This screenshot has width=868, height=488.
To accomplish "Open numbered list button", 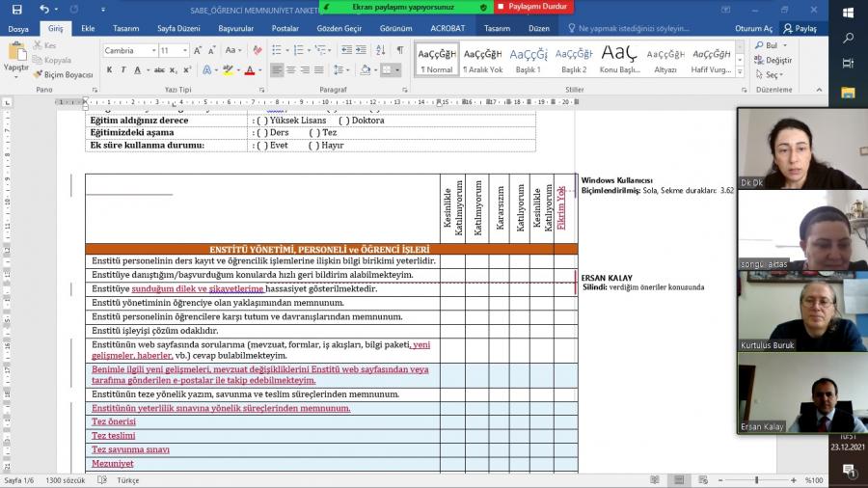I will coord(298,50).
